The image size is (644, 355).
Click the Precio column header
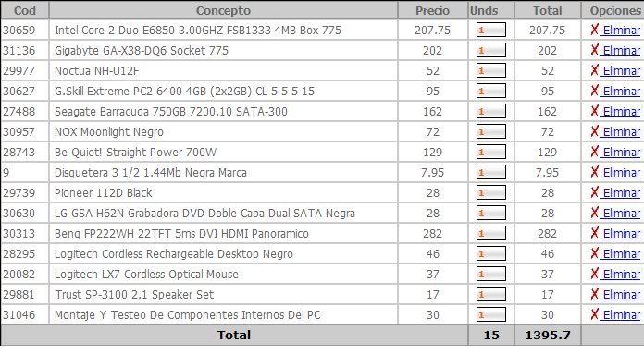(432, 10)
